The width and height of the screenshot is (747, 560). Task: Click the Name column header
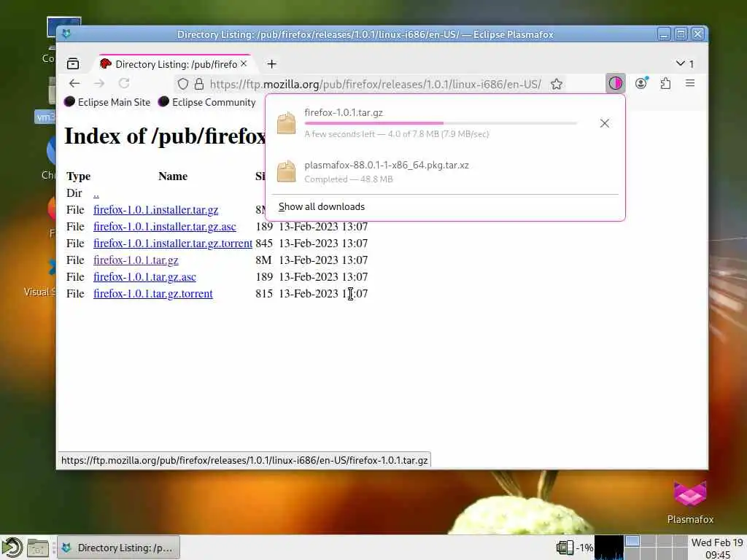(173, 176)
